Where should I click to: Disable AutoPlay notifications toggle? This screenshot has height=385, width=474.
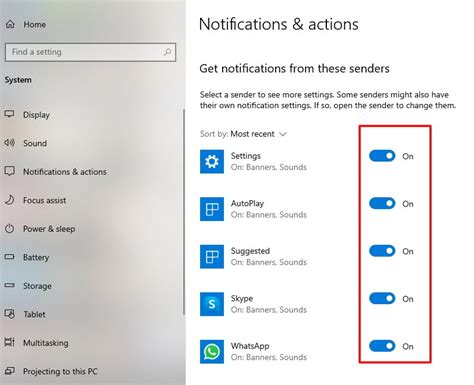(x=382, y=203)
